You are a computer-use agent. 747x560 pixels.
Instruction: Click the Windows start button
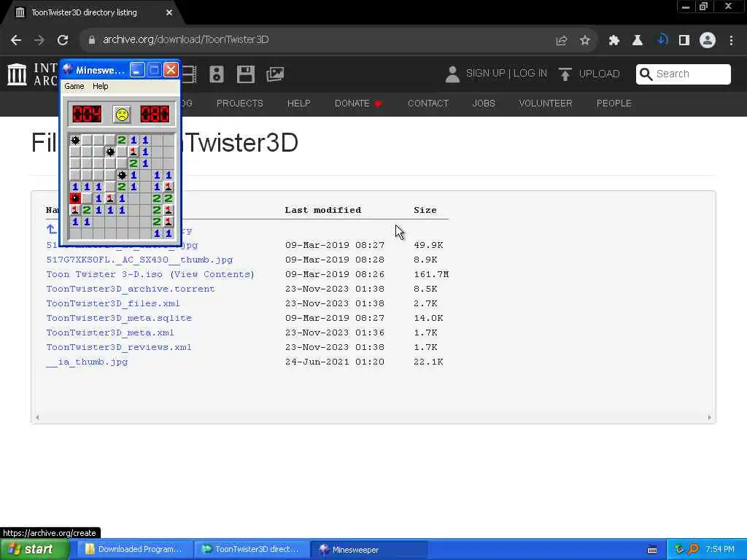pyautogui.click(x=34, y=549)
